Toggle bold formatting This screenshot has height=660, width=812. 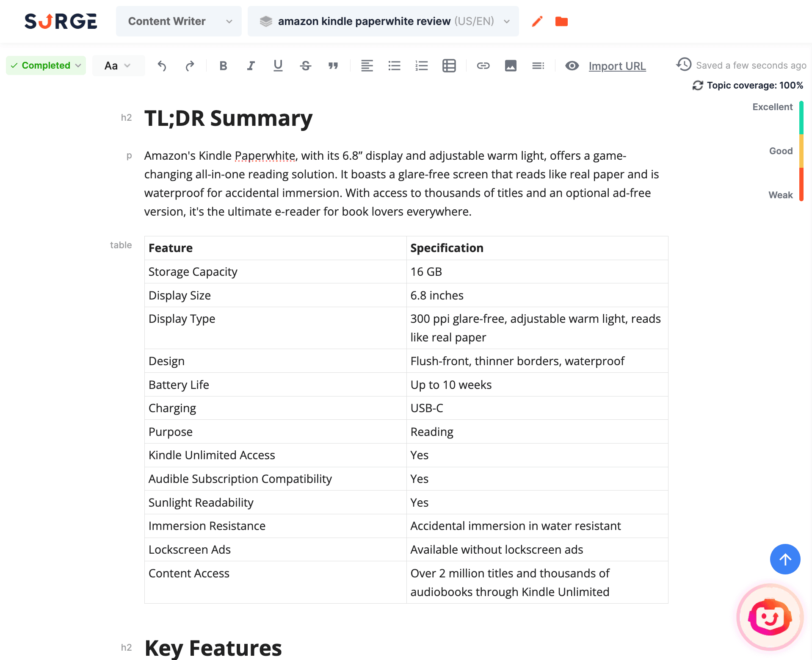tap(223, 66)
